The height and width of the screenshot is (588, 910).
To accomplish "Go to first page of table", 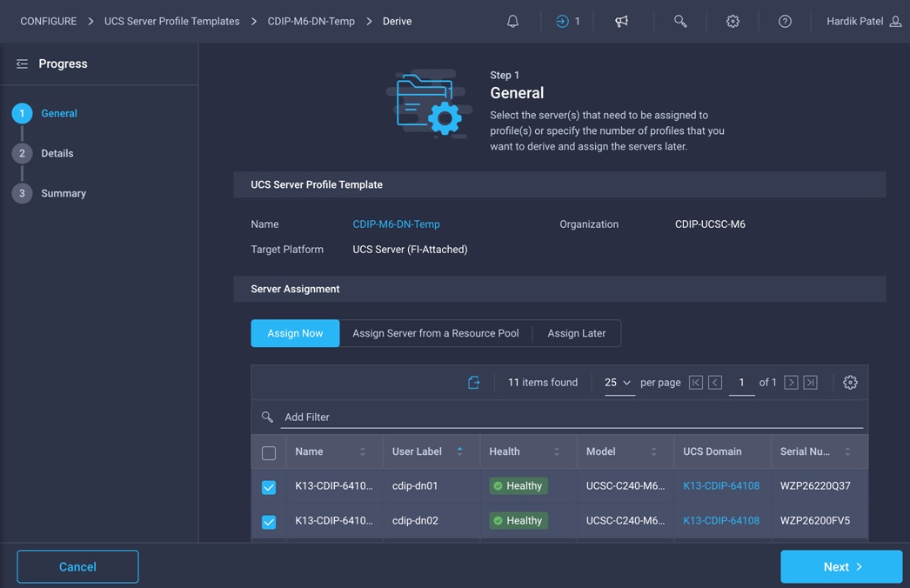I will click(x=696, y=383).
